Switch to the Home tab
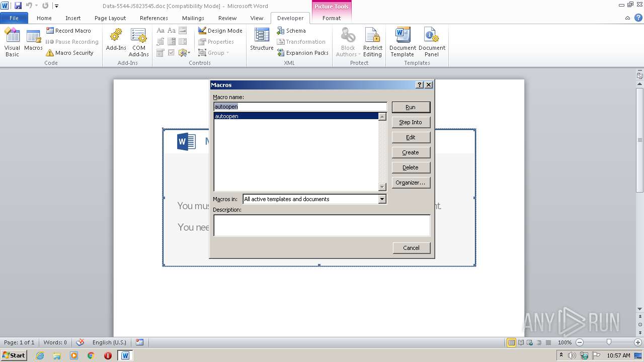 (x=44, y=18)
